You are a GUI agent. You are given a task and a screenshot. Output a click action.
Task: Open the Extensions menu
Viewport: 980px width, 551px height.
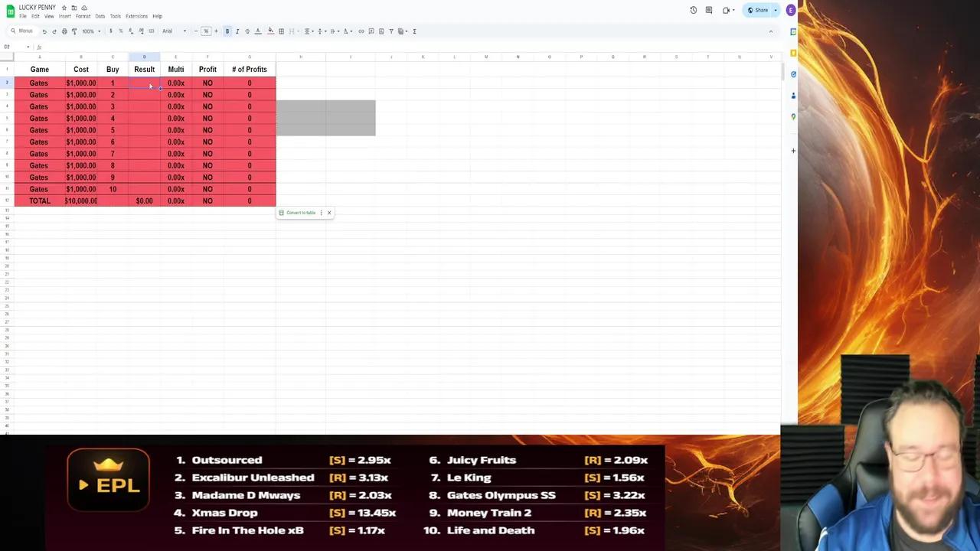click(x=136, y=16)
